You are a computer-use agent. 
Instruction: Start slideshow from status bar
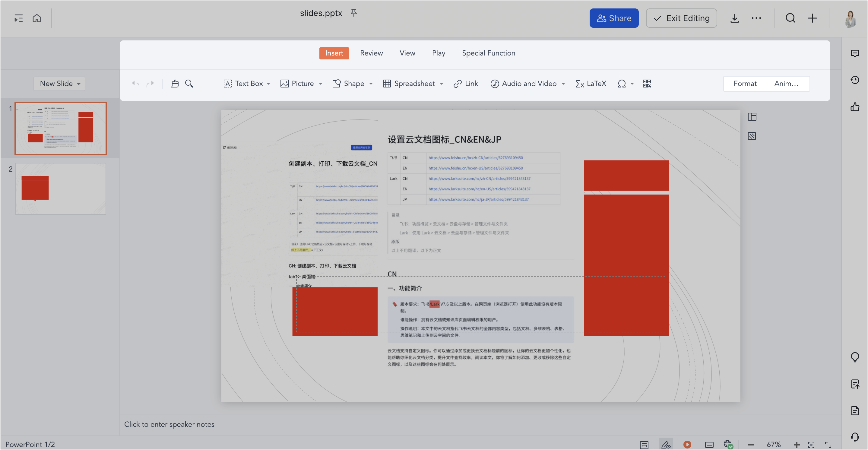[x=687, y=444]
